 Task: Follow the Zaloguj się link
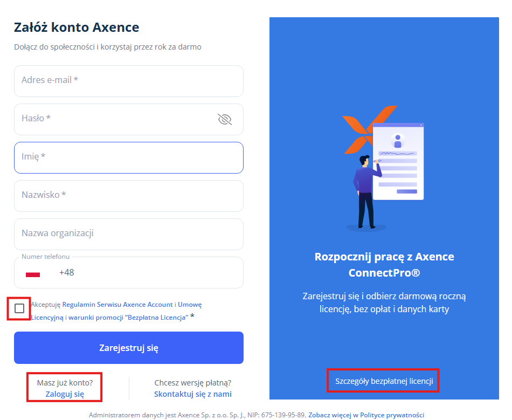(65, 394)
